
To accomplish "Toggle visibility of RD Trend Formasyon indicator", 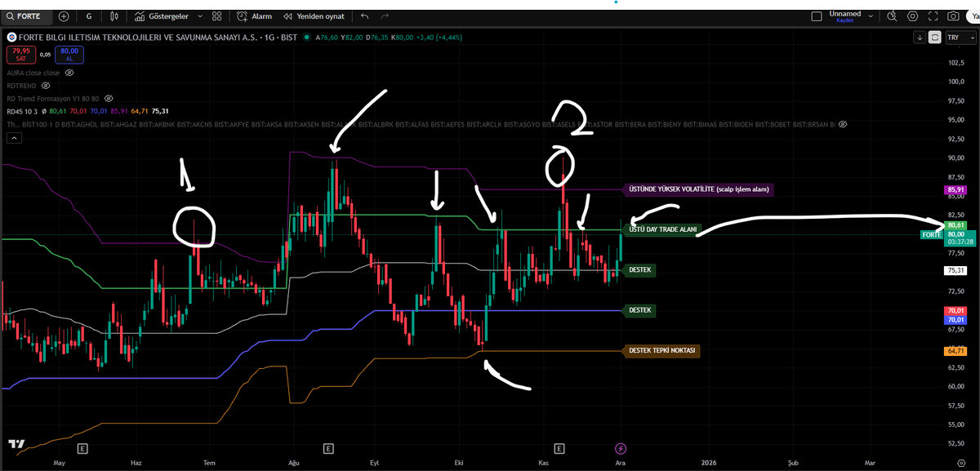I will [x=107, y=98].
